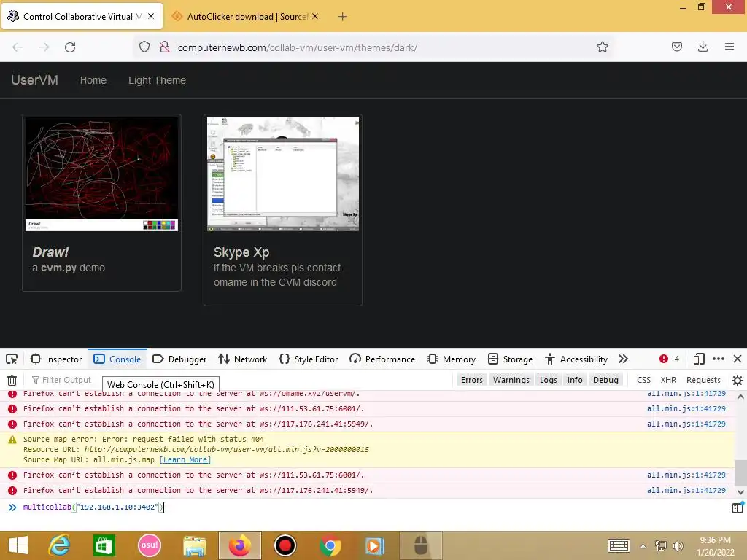Expand more devtools tabs chevron
Viewport: 747px width, 560px height.
point(623,359)
